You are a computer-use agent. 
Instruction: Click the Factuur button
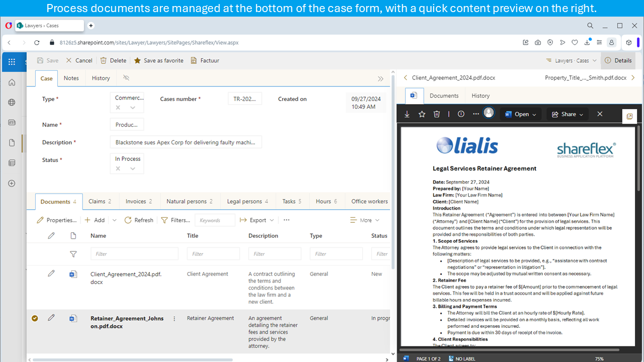[205, 60]
